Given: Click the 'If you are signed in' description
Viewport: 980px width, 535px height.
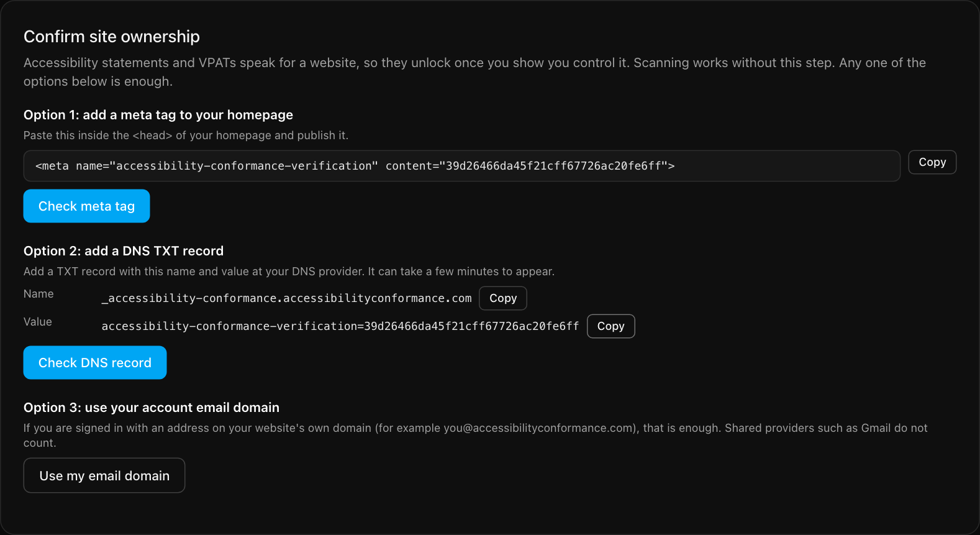Looking at the screenshot, I should coord(476,436).
